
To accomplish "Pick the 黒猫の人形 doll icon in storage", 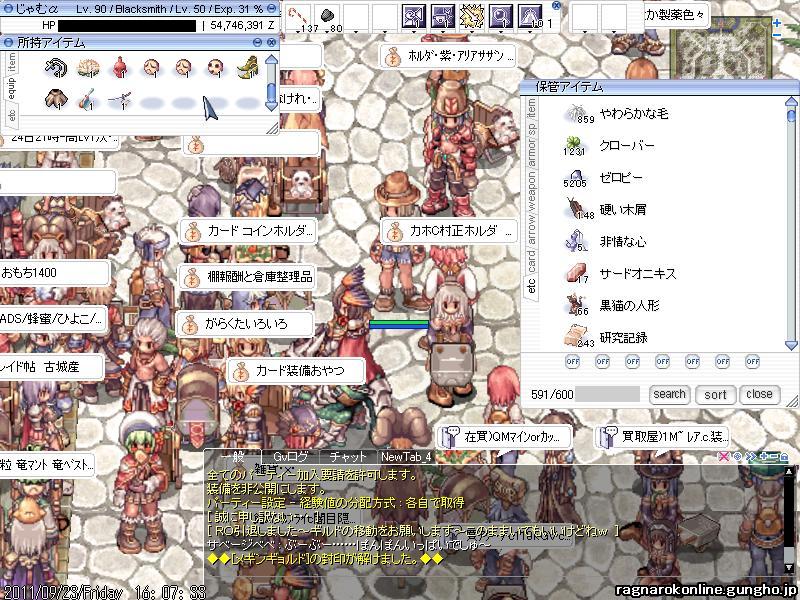I will pos(577,305).
